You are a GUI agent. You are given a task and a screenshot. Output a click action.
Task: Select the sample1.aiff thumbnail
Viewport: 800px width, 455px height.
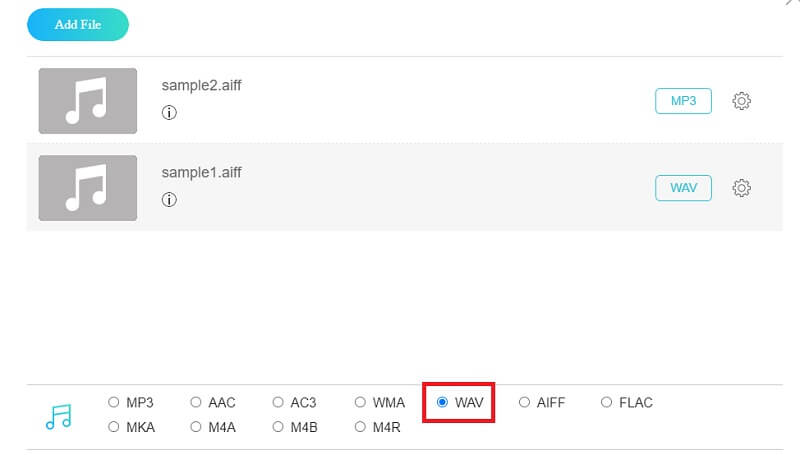pos(88,188)
